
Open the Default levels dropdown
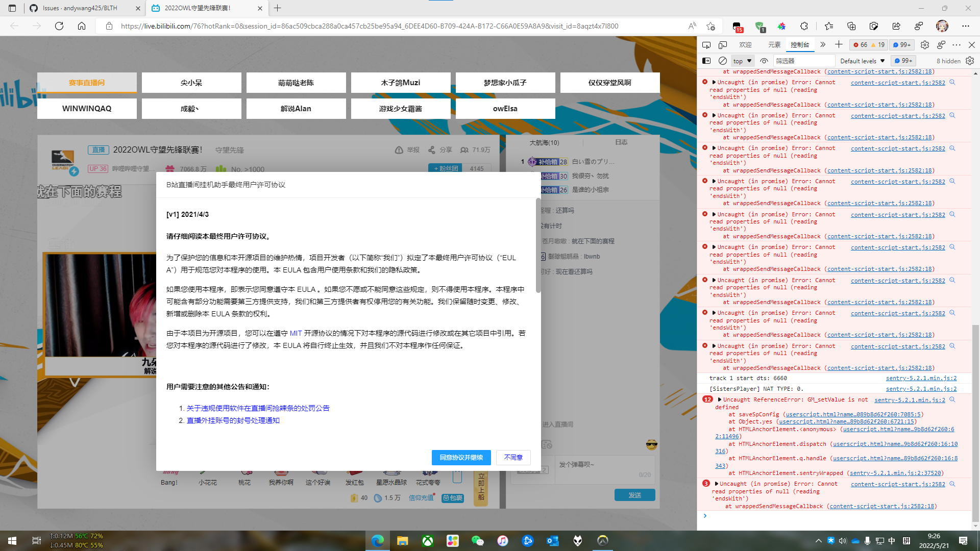[x=862, y=61]
